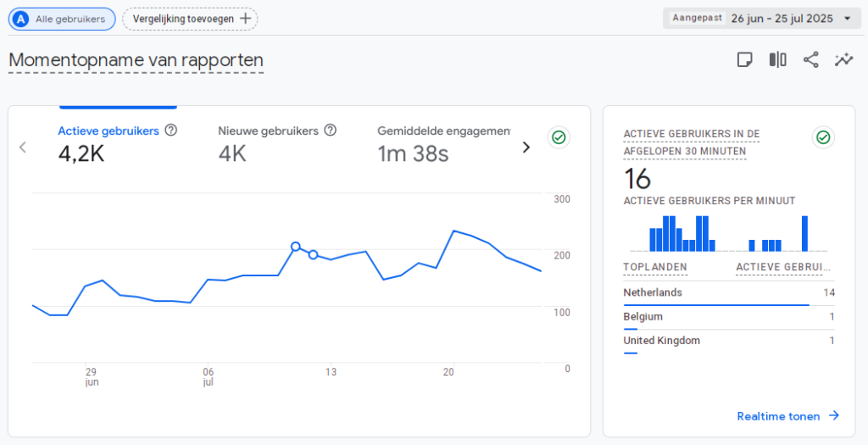This screenshot has height=445, width=868.
Task: Click the realtime count 16
Action: [x=637, y=179]
